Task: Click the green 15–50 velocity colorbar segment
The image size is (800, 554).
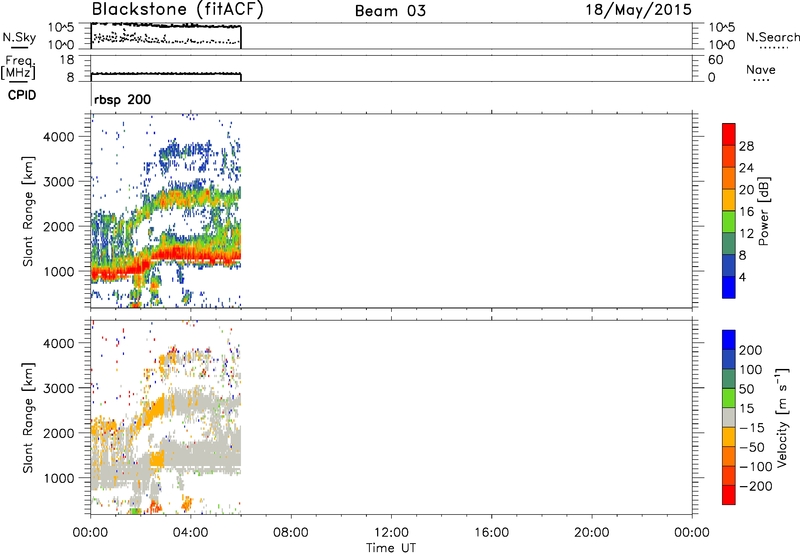Action: coord(729,398)
